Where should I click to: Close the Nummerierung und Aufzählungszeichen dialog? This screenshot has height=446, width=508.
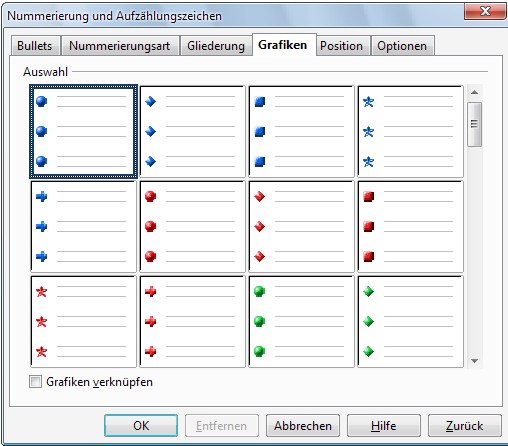tap(486, 12)
